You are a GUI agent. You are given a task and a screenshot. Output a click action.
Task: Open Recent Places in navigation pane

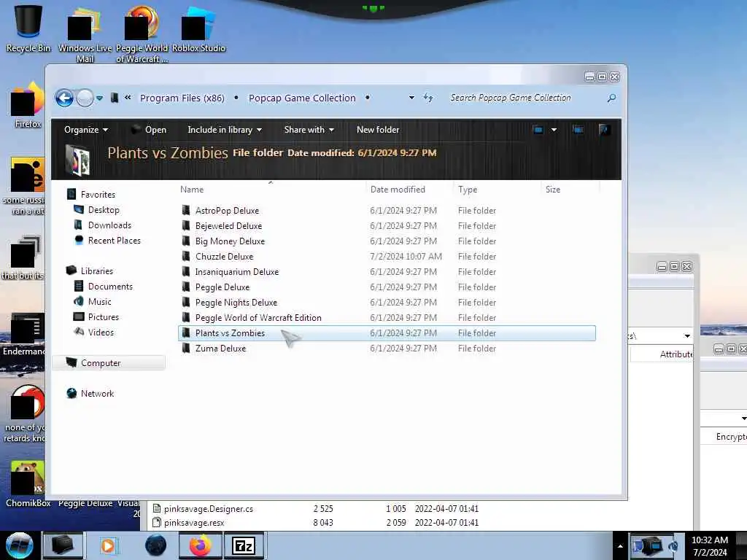(x=115, y=241)
